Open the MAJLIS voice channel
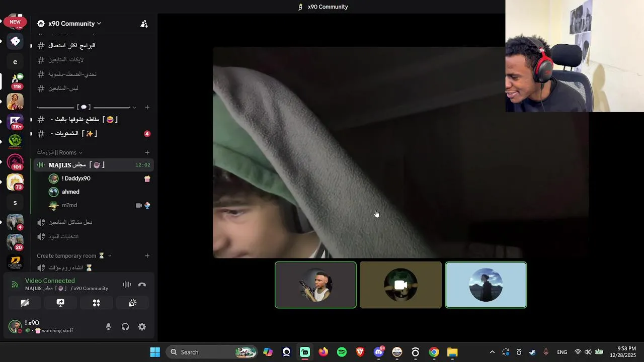The height and width of the screenshot is (362, 644). pyautogui.click(x=93, y=165)
